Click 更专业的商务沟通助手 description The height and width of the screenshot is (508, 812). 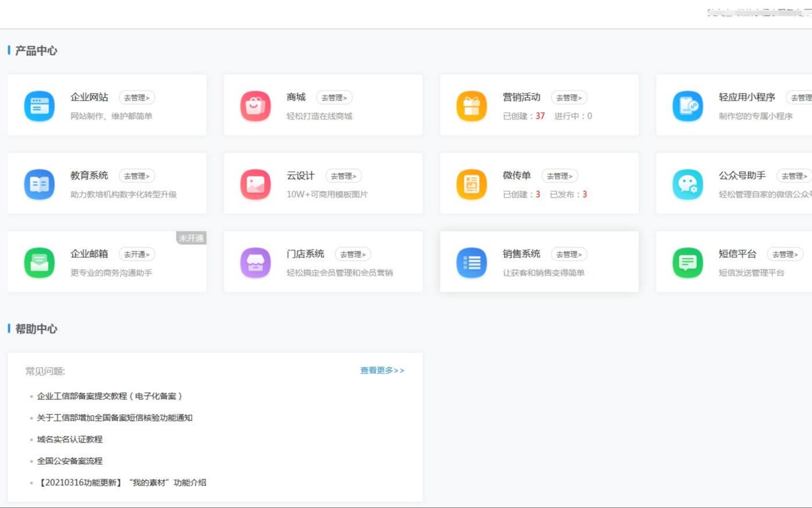[112, 273]
